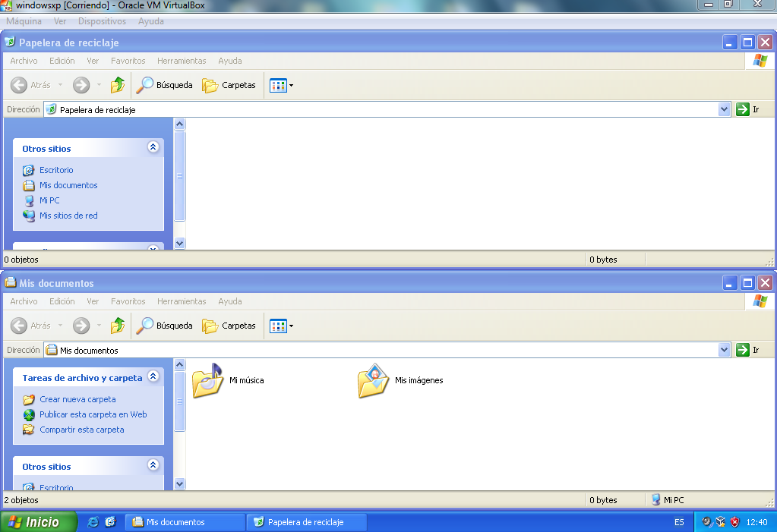Open Forward history dropdown in Papelera de reciclaje
This screenshot has height=532, width=777.
[99, 85]
